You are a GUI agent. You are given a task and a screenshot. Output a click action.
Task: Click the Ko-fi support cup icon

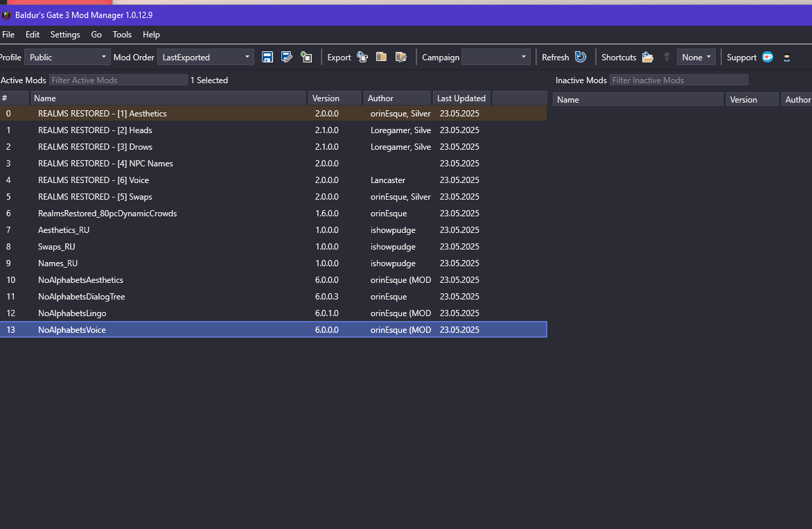click(x=768, y=57)
